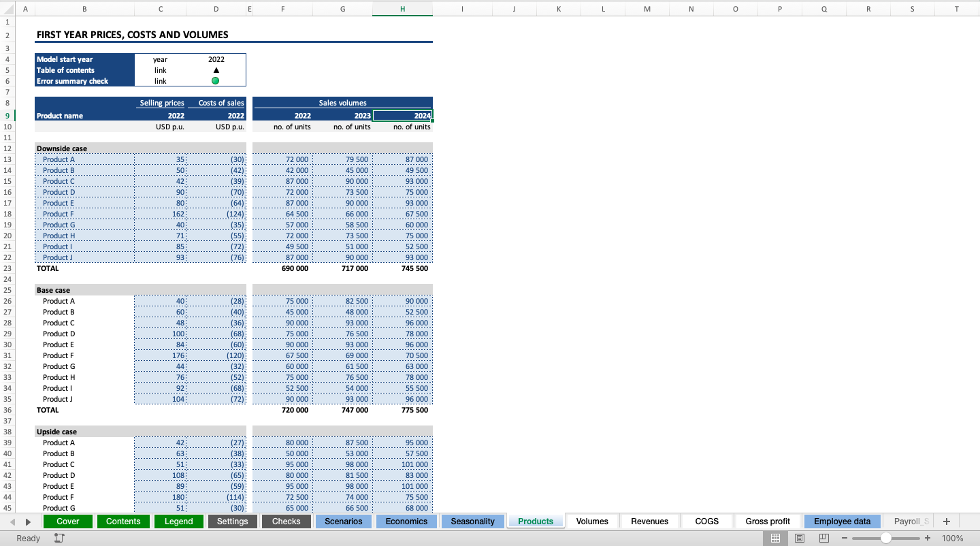Select the model start year 2022 cell
The image size is (980, 546).
tap(216, 59)
